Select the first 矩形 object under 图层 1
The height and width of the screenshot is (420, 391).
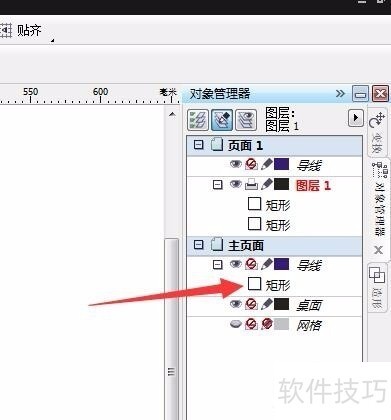tap(278, 205)
